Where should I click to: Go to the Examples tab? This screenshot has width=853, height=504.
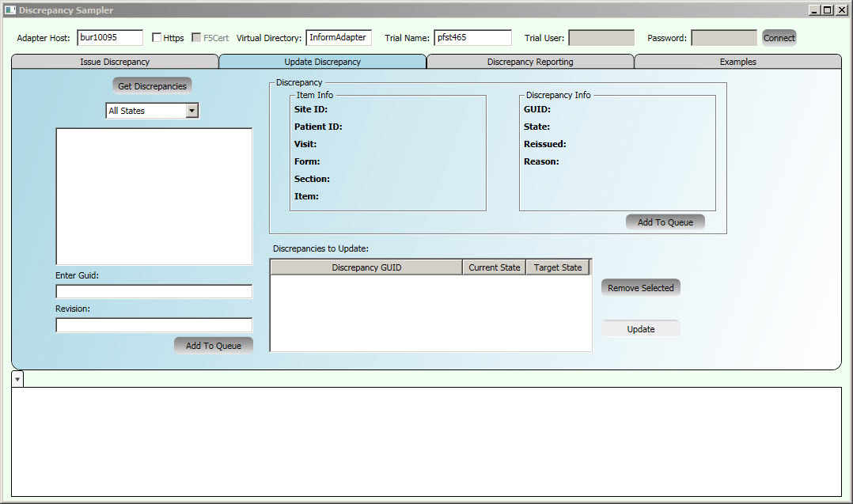[737, 62]
